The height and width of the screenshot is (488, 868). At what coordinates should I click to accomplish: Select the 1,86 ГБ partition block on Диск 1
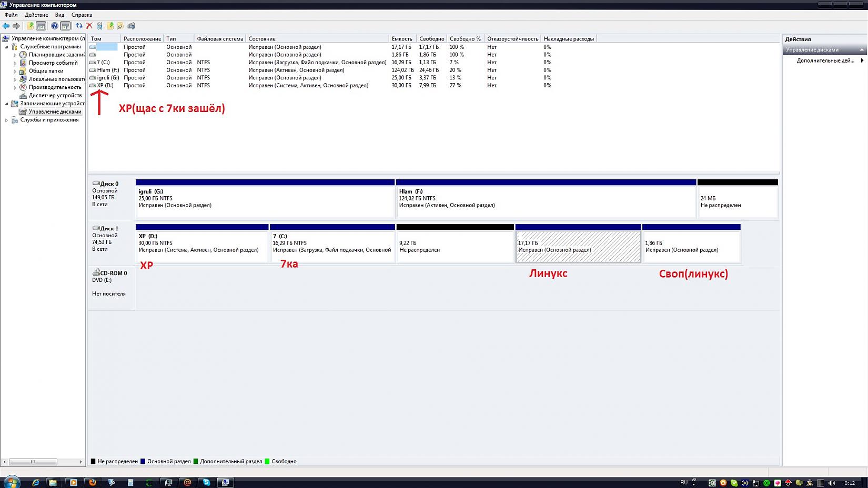point(691,243)
